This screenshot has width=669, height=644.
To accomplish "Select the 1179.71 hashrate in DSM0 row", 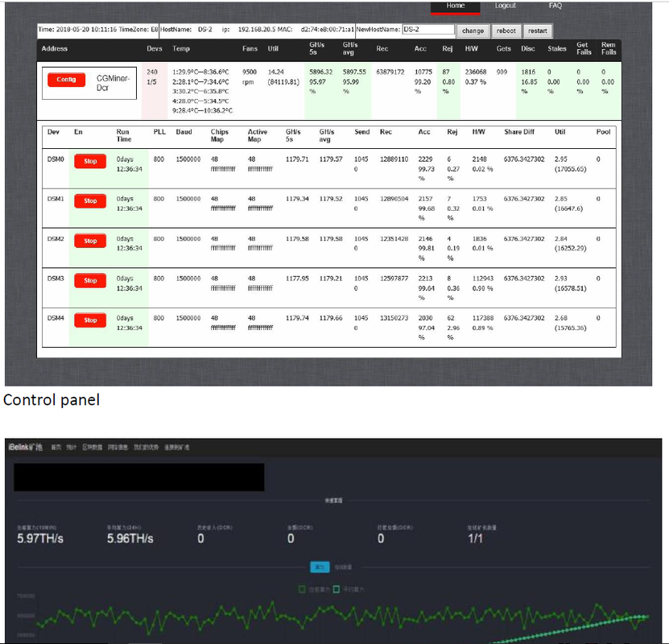I will click(297, 159).
